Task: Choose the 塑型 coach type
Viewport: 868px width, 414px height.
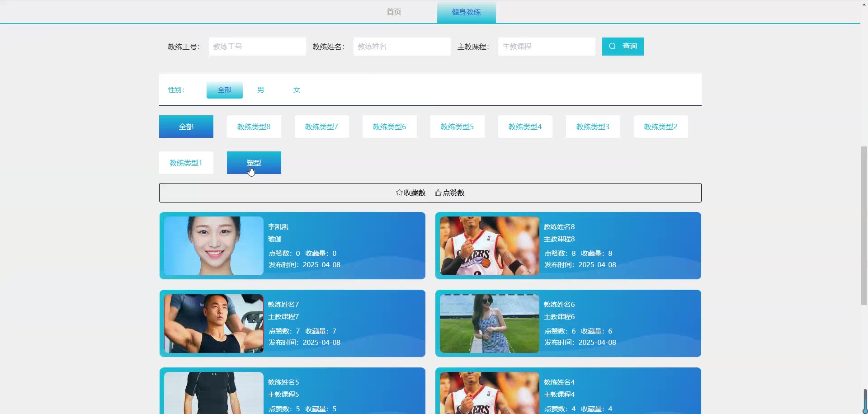Action: pyautogui.click(x=254, y=163)
